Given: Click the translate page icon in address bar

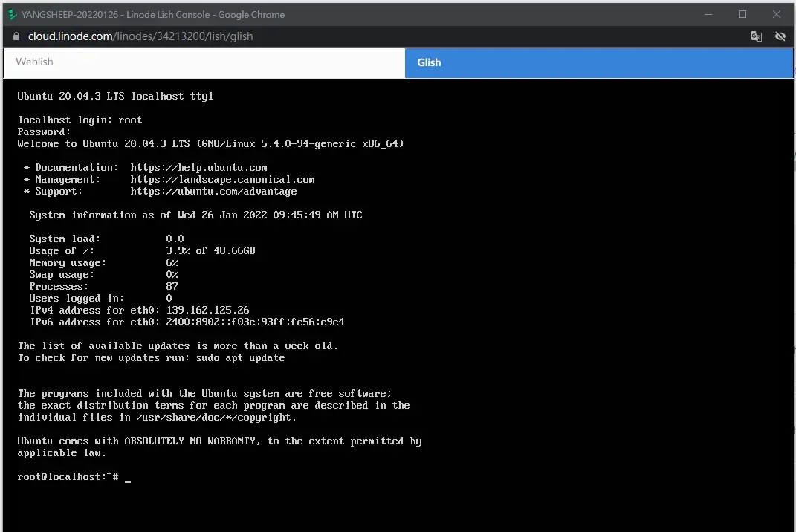Looking at the screenshot, I should pos(757,36).
